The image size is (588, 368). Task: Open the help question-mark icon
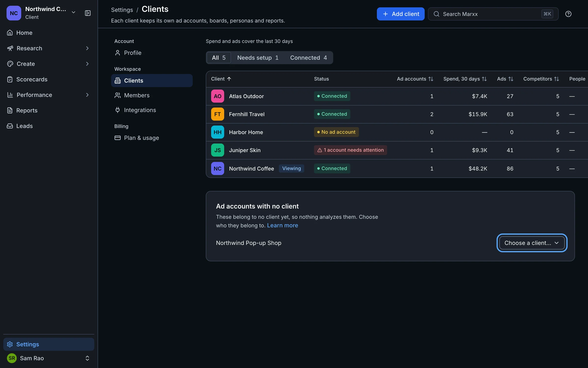point(568,14)
